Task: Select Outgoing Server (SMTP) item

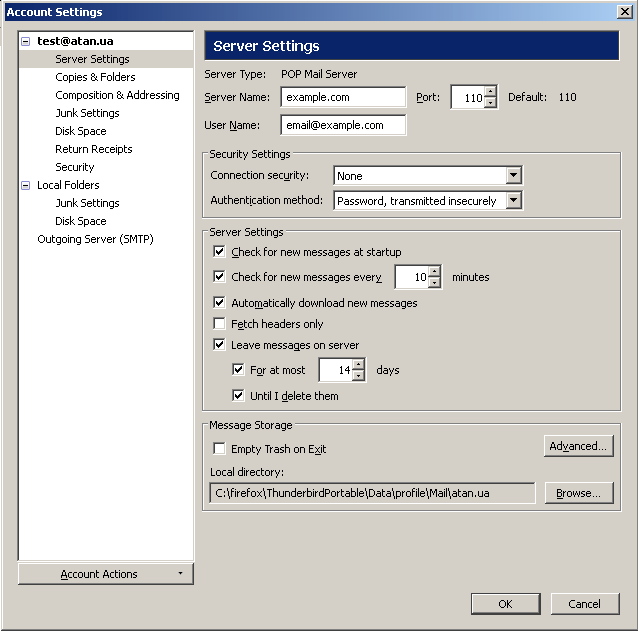Action: 95,239
